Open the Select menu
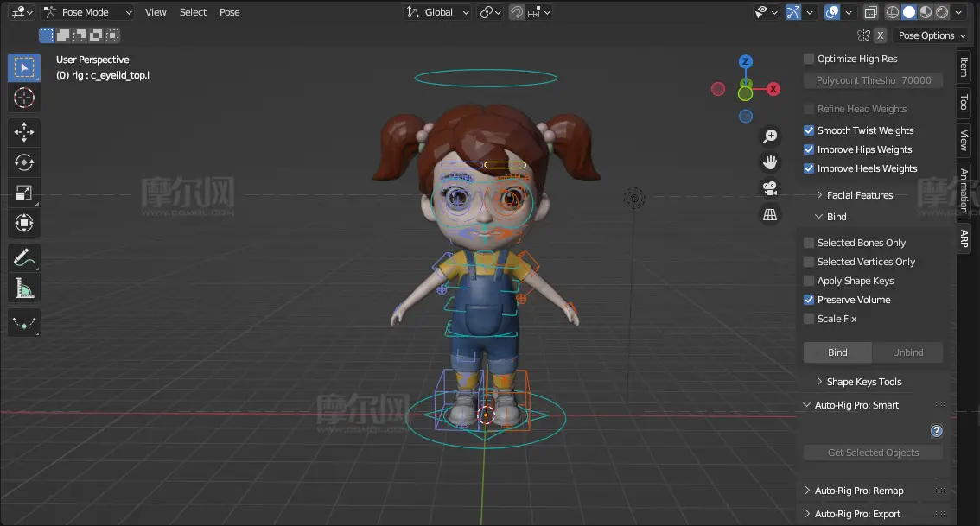This screenshot has width=980, height=526. [x=193, y=12]
